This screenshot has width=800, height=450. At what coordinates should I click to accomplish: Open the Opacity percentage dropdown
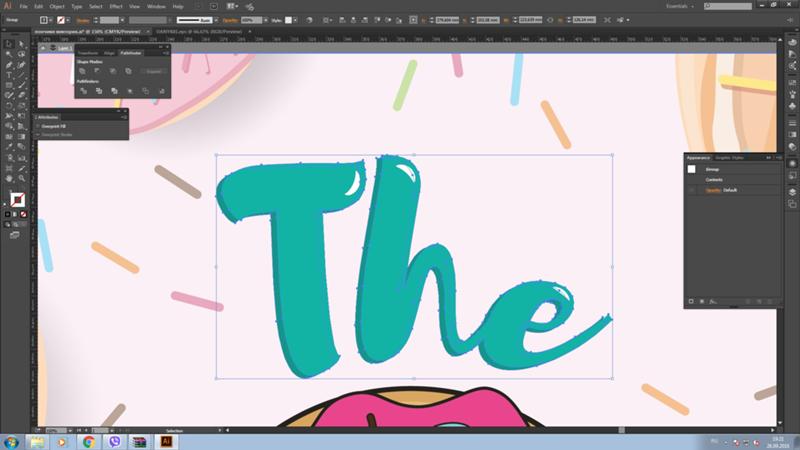point(266,20)
